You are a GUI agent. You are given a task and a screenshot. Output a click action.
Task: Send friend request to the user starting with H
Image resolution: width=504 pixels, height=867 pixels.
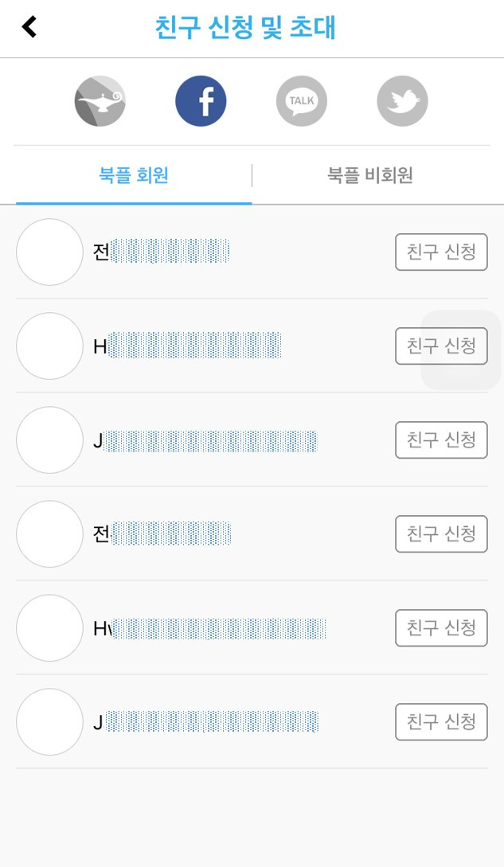click(441, 346)
